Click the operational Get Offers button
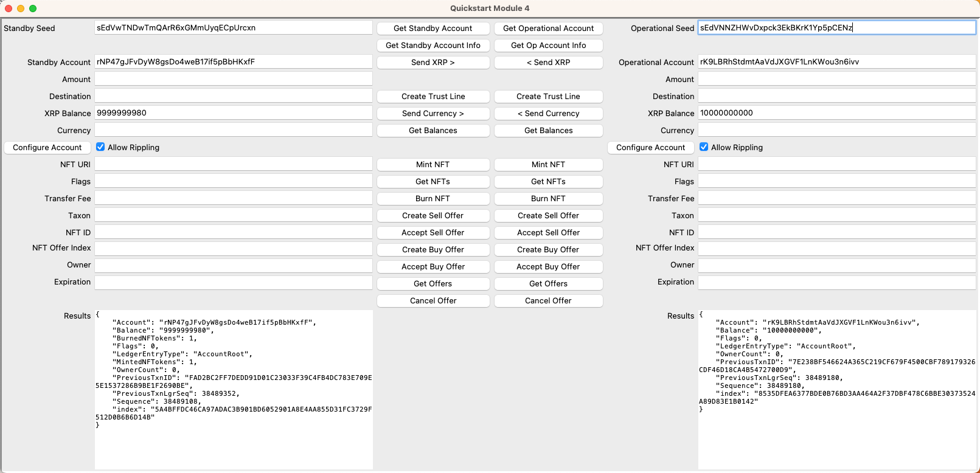980x473 pixels. click(x=548, y=284)
